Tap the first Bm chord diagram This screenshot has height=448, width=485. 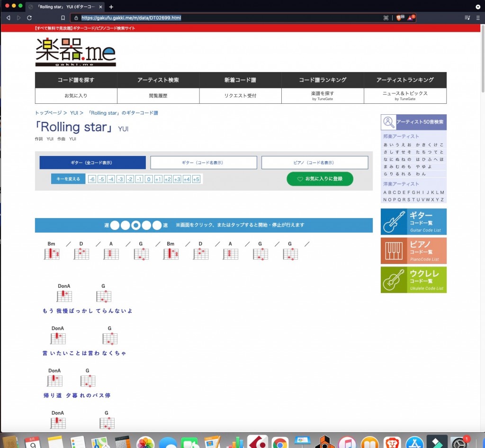pos(51,254)
